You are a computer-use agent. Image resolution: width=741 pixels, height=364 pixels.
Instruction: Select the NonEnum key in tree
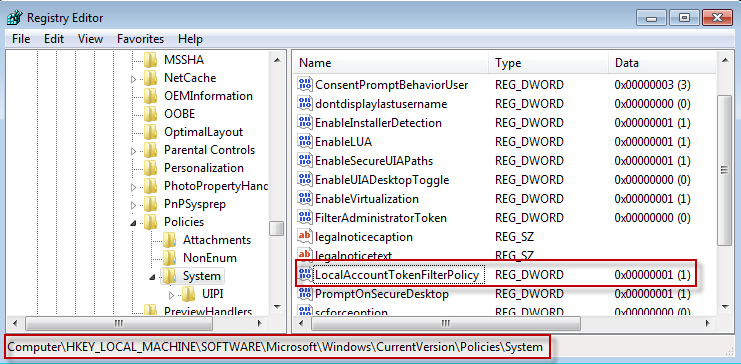tap(210, 258)
